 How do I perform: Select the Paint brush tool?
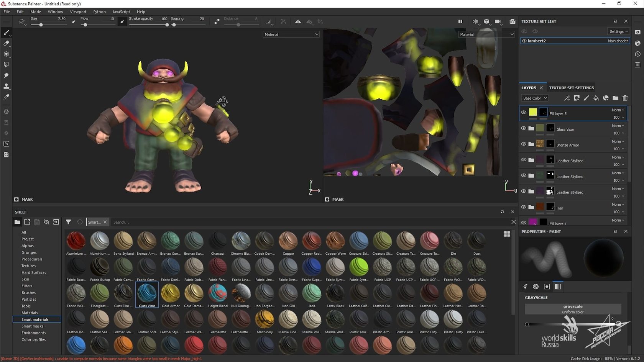tap(6, 33)
